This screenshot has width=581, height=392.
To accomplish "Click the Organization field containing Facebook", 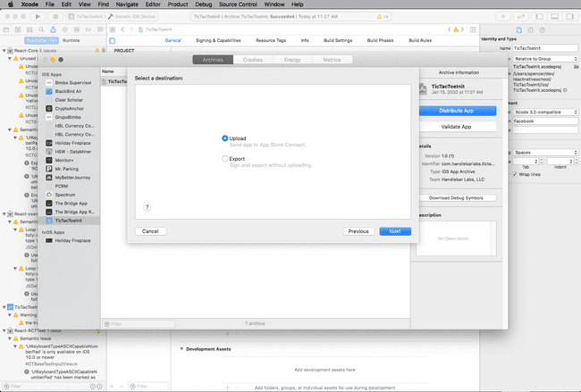I will pyautogui.click(x=545, y=121).
